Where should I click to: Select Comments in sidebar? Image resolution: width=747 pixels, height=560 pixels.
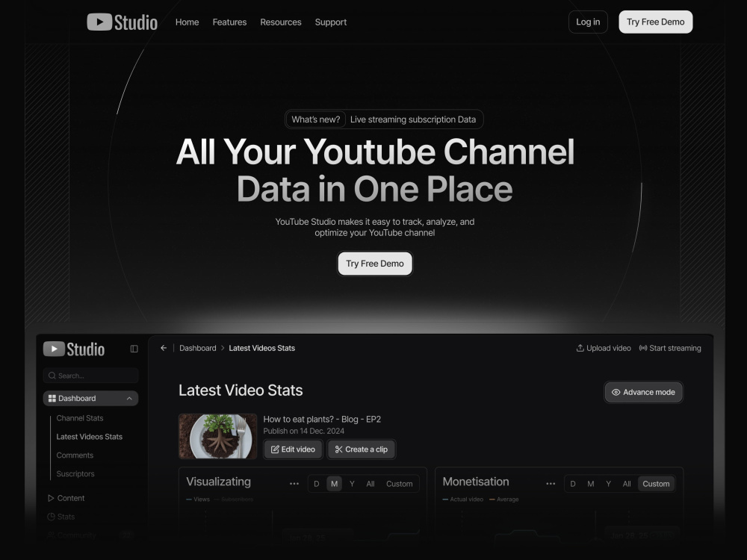[x=75, y=455]
